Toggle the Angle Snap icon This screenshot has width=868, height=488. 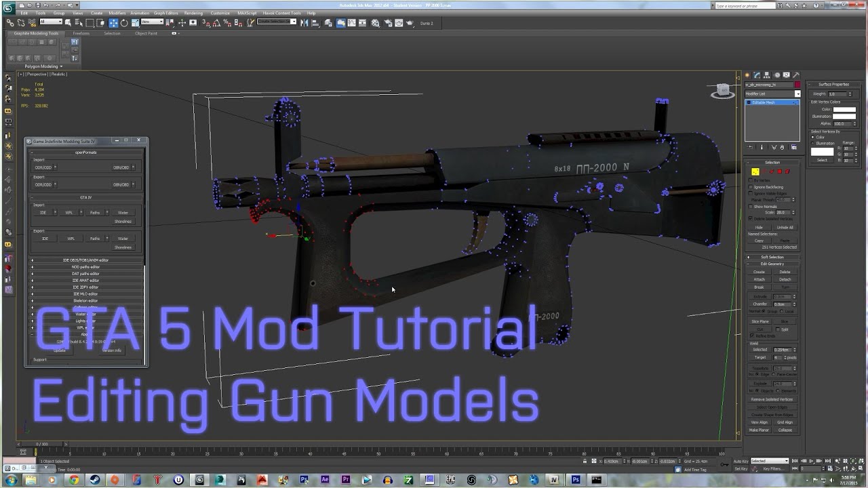(216, 23)
